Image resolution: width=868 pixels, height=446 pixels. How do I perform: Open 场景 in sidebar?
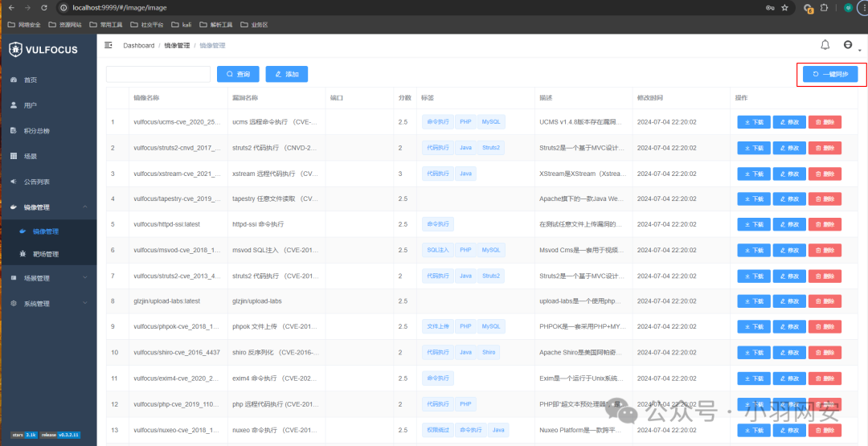click(x=31, y=156)
